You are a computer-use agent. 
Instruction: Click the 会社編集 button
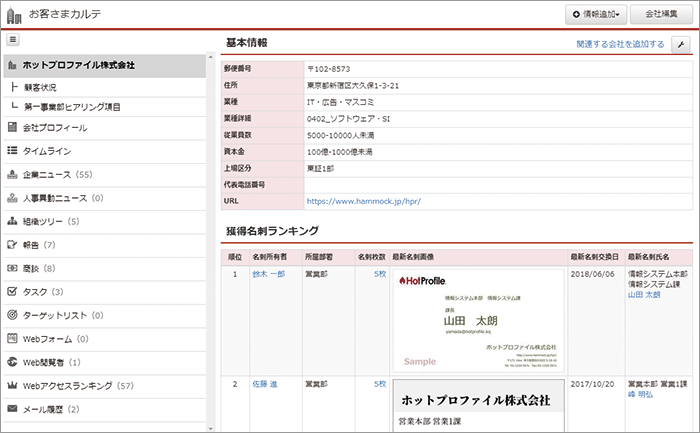click(661, 15)
